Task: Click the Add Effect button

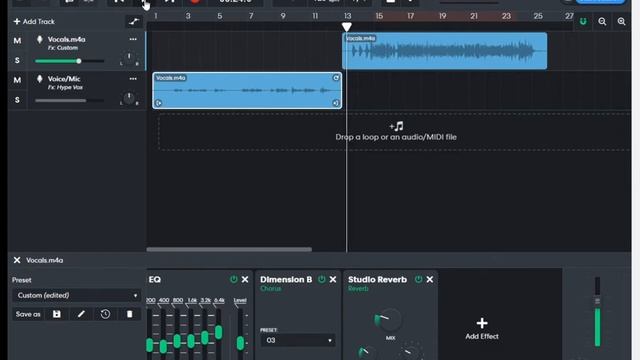Action: 482,329
